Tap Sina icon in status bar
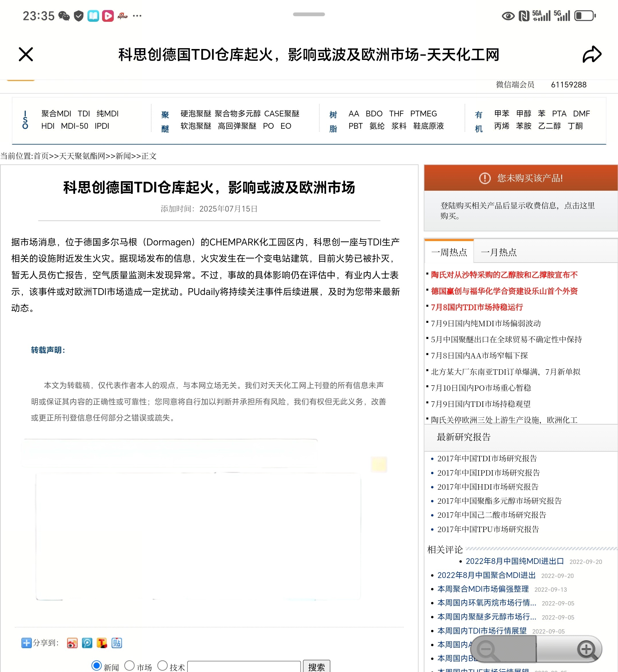 coord(122,16)
